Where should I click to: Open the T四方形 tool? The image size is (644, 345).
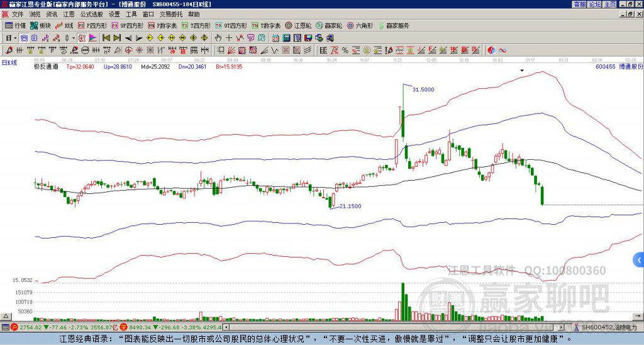pyautogui.click(x=196, y=25)
